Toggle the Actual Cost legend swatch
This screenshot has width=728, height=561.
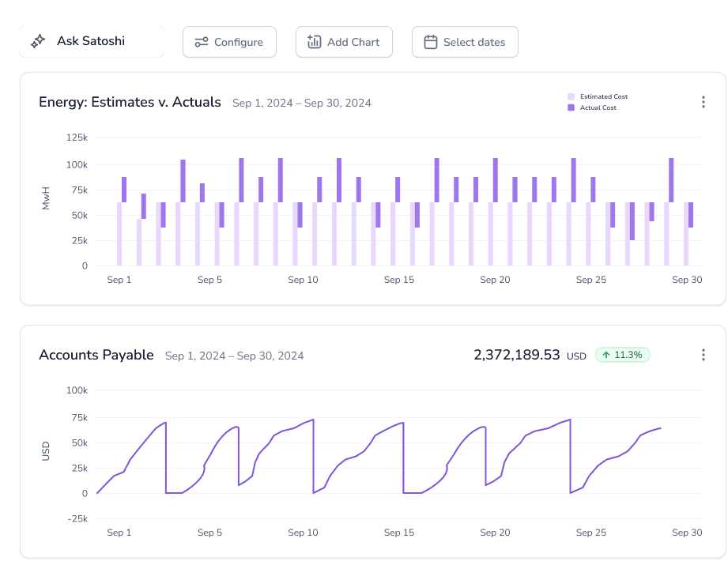coord(571,107)
